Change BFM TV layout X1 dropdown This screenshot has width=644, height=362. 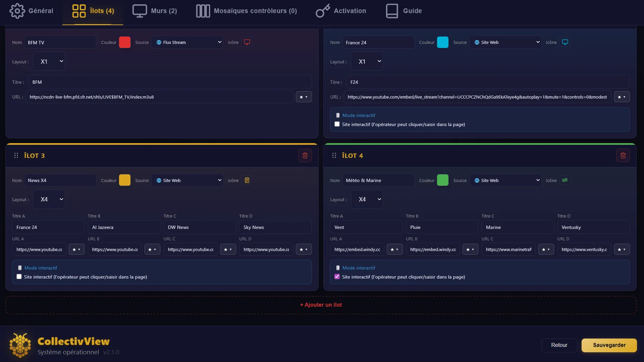click(x=49, y=62)
